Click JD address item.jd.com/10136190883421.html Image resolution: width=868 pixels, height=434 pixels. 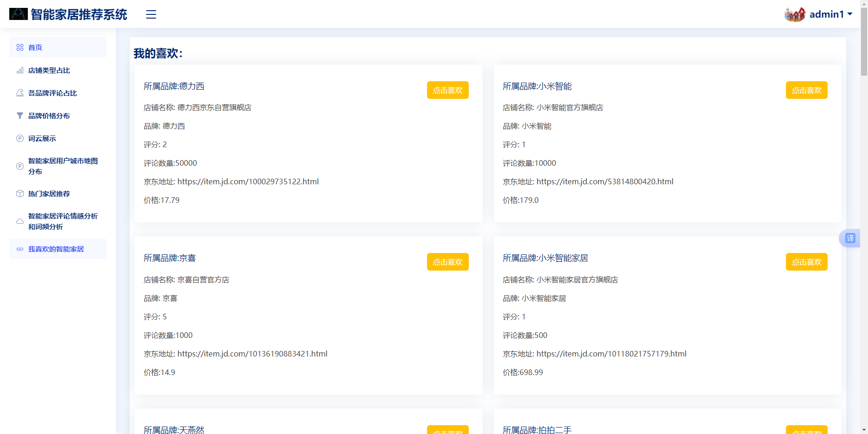pos(252,354)
